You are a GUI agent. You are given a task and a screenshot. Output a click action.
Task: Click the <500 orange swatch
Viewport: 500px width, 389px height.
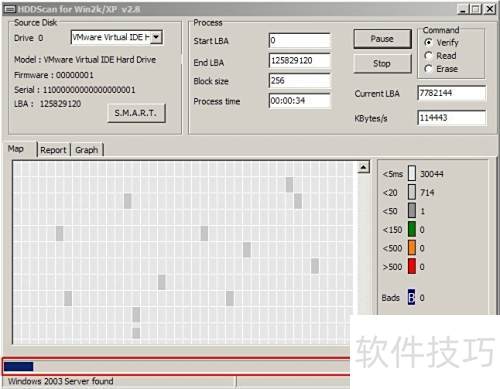pos(412,248)
